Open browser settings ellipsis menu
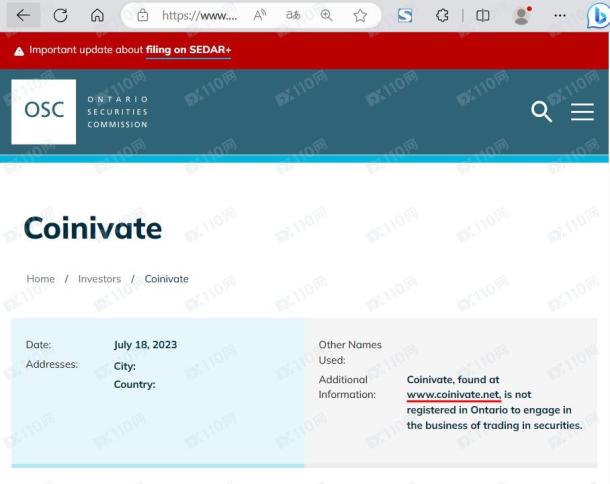Viewport: 610px width, 484px height. (x=560, y=16)
